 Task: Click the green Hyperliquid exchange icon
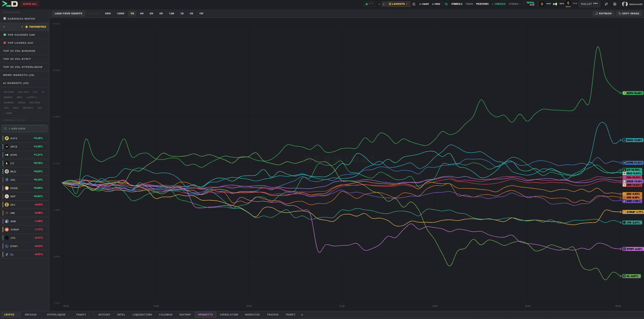pos(555,4)
